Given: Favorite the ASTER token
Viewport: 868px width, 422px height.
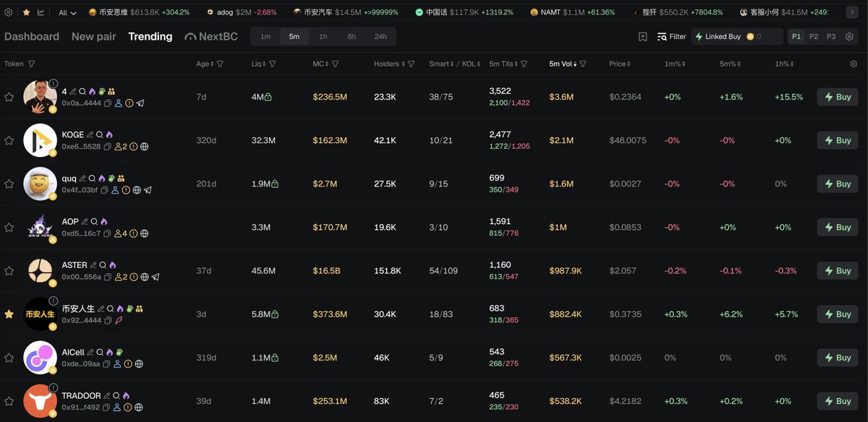Looking at the screenshot, I should [x=9, y=270].
